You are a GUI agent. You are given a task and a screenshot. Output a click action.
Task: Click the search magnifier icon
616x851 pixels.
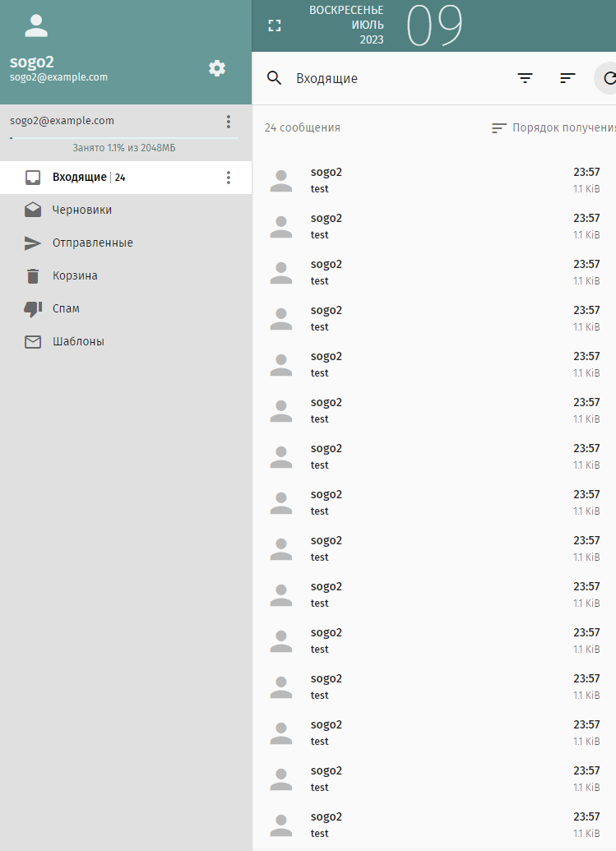coord(275,78)
